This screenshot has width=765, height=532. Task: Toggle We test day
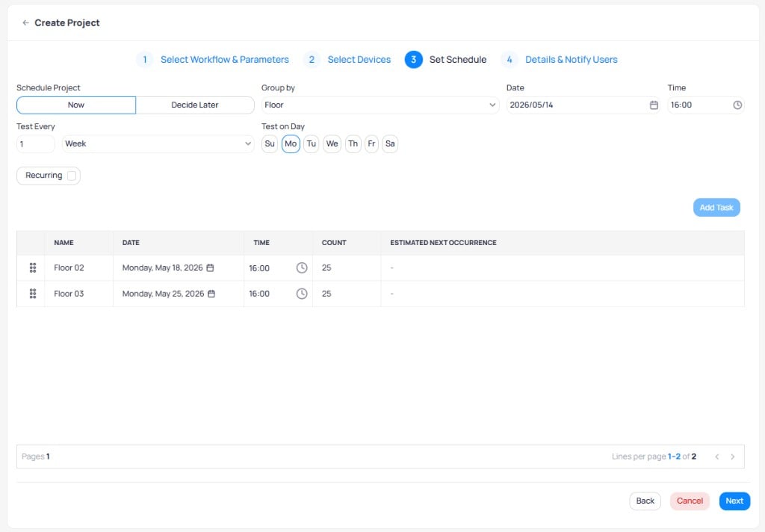tap(332, 144)
